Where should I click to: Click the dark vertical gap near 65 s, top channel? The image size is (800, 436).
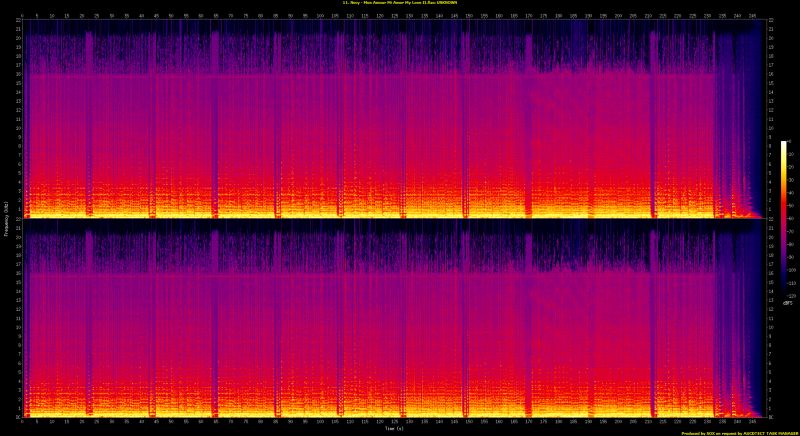(x=215, y=120)
